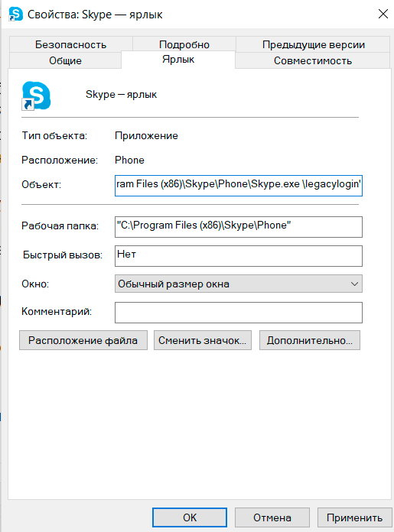
Task: Click the Расположение label
Action: pos(60,160)
